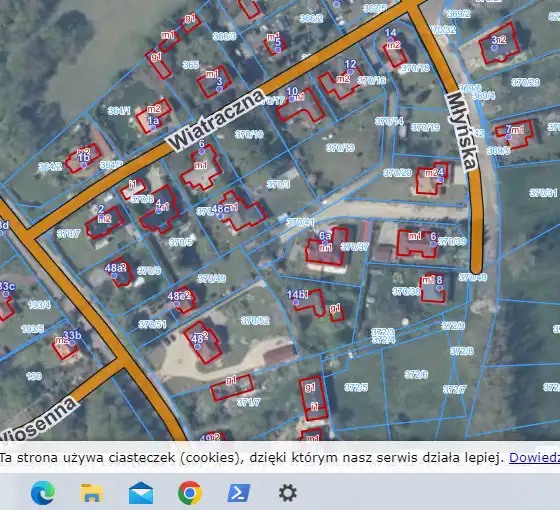Open PowerShell from the taskbar
This screenshot has height=510, width=560.
pos(239,493)
